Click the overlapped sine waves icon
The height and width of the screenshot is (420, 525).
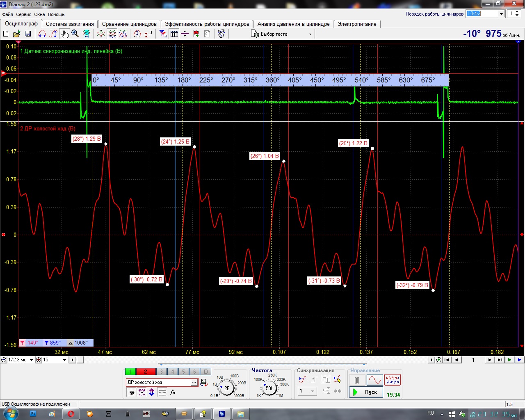123,34
